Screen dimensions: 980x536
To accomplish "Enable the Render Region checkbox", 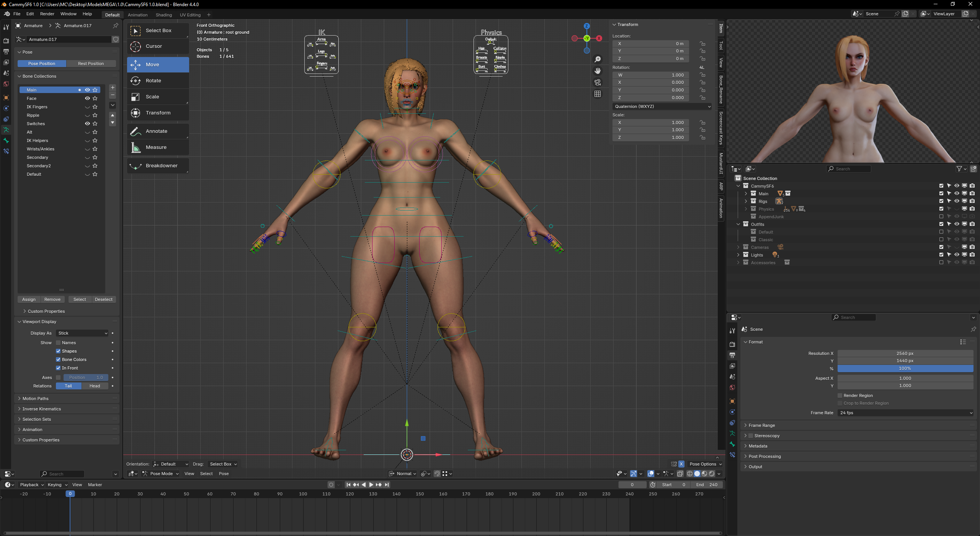I will click(x=840, y=395).
